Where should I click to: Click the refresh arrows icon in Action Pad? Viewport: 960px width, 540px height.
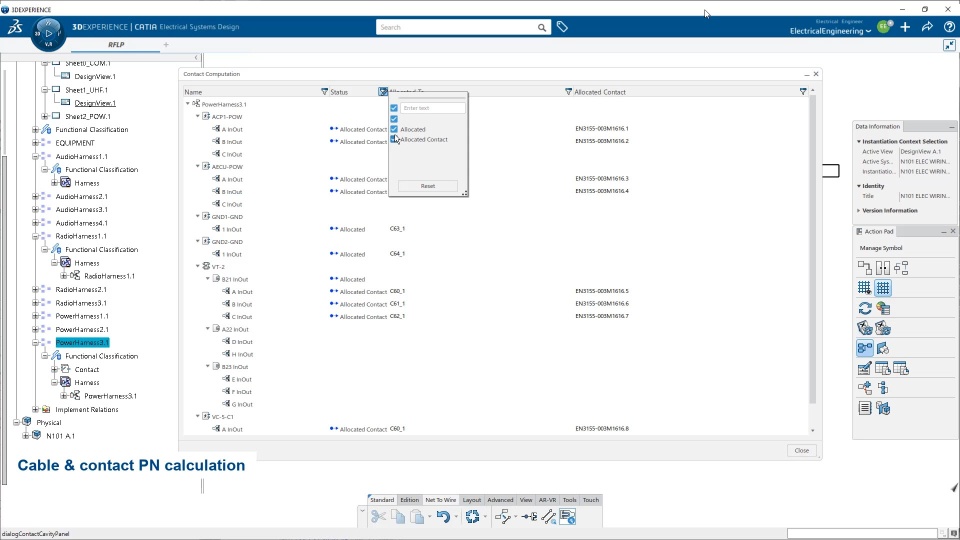pyautogui.click(x=864, y=308)
